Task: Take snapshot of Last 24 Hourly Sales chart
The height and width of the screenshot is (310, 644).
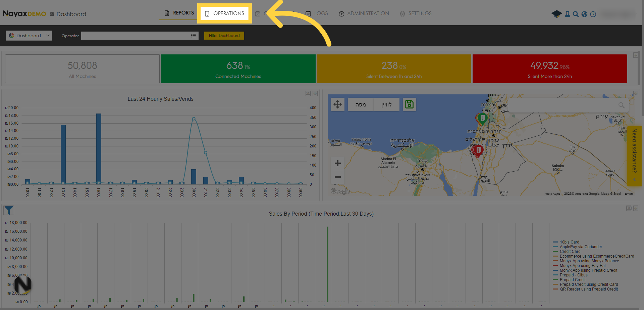Action: (308, 93)
